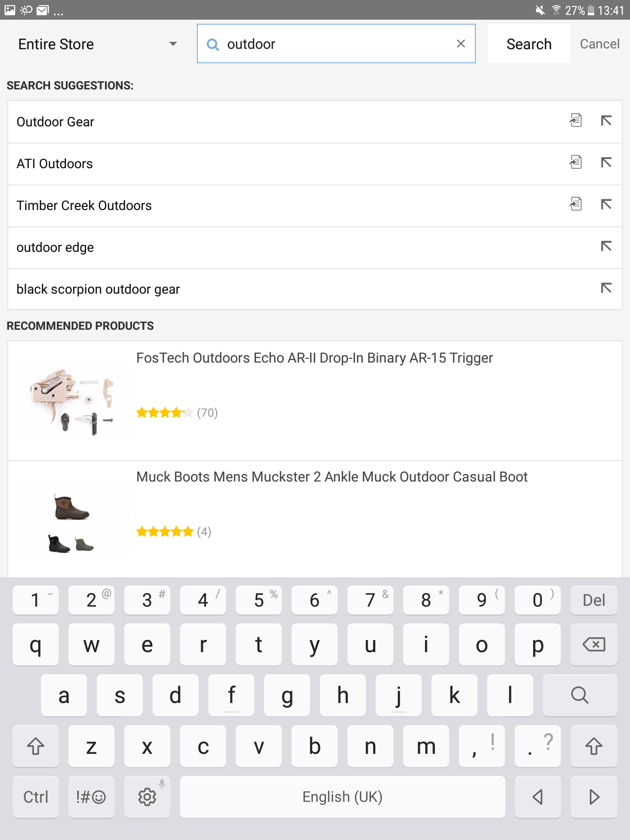Tap arrow beside black scorpion outdoor gear

tap(606, 288)
